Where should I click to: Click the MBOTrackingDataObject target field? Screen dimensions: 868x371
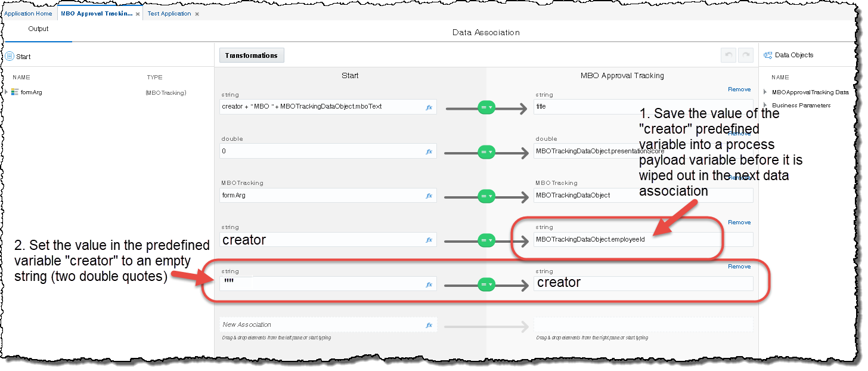[643, 196]
